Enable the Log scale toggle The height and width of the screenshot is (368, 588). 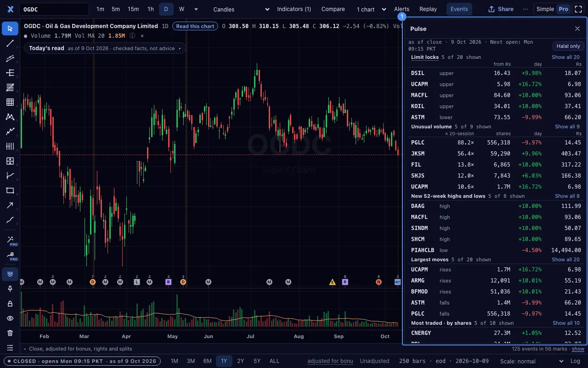coord(575,361)
